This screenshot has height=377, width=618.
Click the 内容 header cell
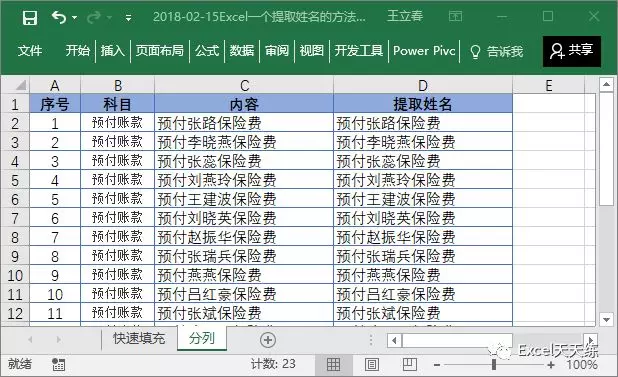tap(244, 104)
